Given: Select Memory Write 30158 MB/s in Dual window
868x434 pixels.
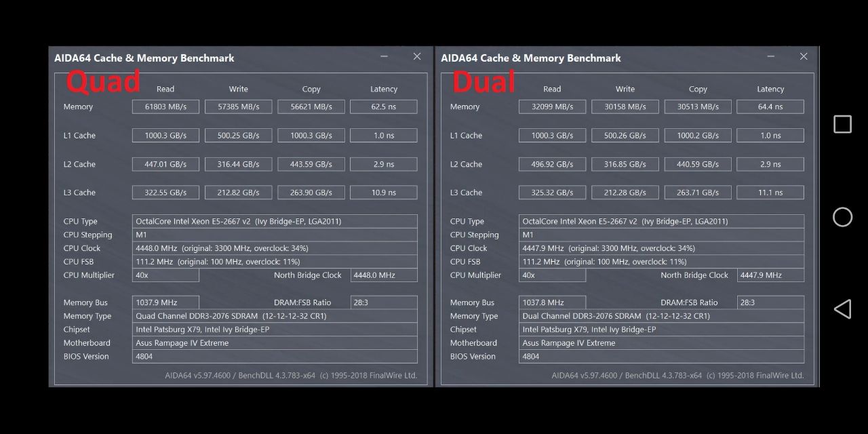Looking at the screenshot, I should tap(625, 106).
